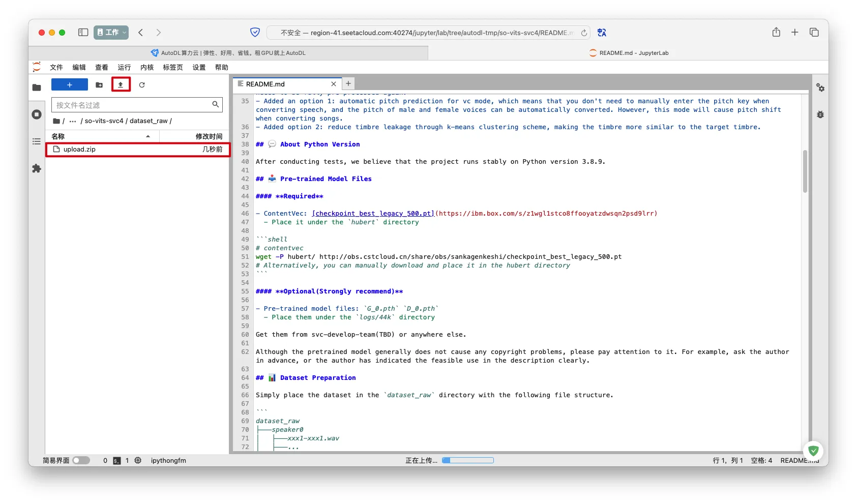Open a new Safari tab
The height and width of the screenshot is (504, 857).
click(795, 33)
